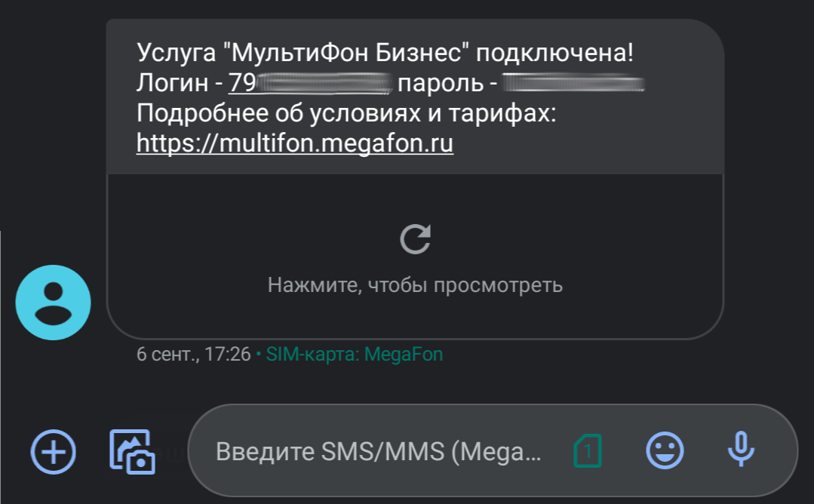Tap the "Подробнее об условиях и тарифах" line
The width and height of the screenshot is (814, 504).
pos(346,113)
